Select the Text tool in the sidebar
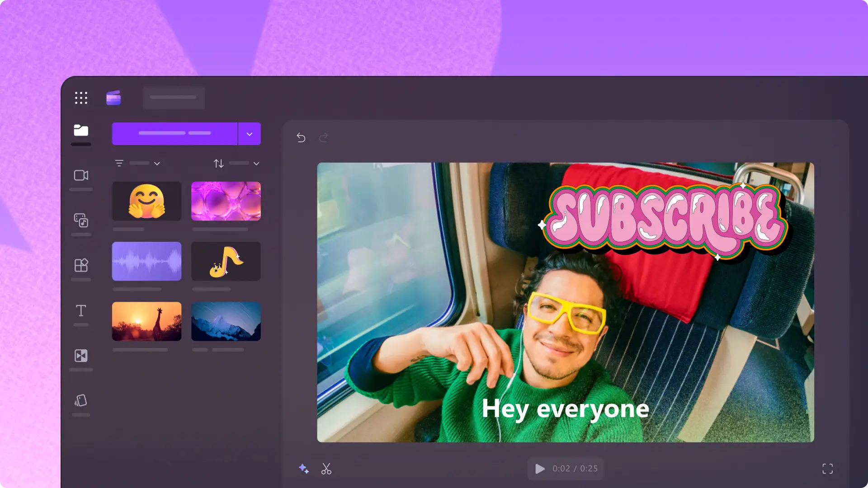Screen dimensions: 868x488 tap(81, 310)
